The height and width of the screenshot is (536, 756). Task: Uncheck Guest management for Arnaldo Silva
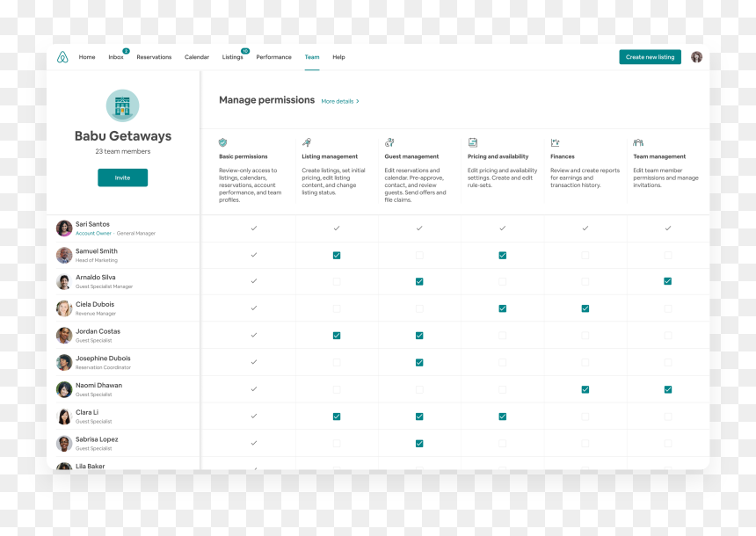point(419,281)
